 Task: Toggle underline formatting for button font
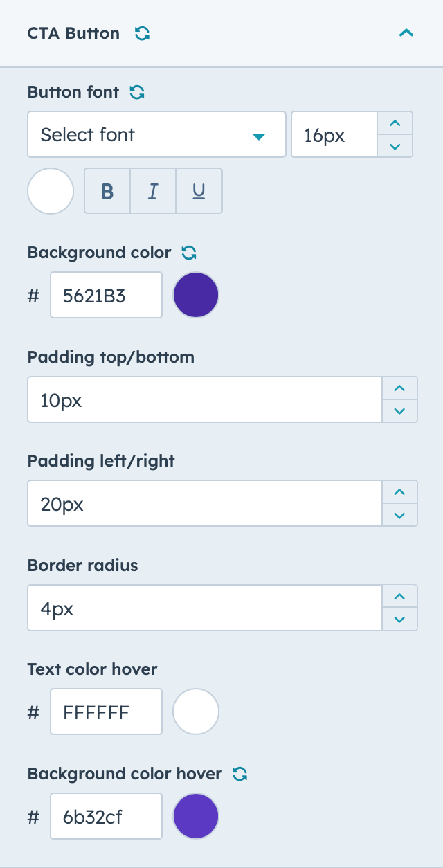tap(199, 190)
